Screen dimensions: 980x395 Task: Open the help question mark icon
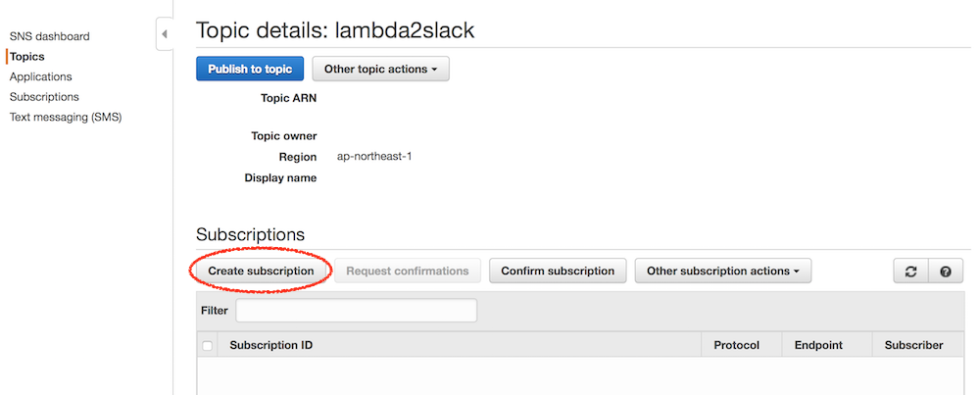pyautogui.click(x=945, y=272)
